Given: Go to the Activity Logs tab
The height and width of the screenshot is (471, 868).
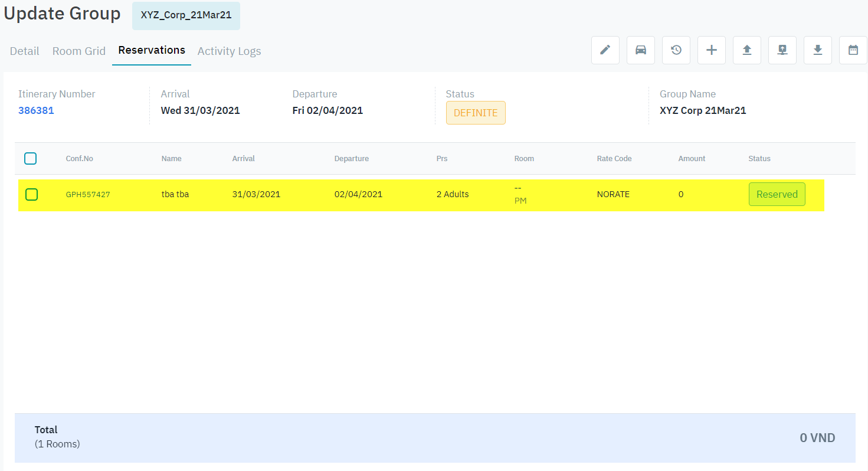Looking at the screenshot, I should coord(229,51).
